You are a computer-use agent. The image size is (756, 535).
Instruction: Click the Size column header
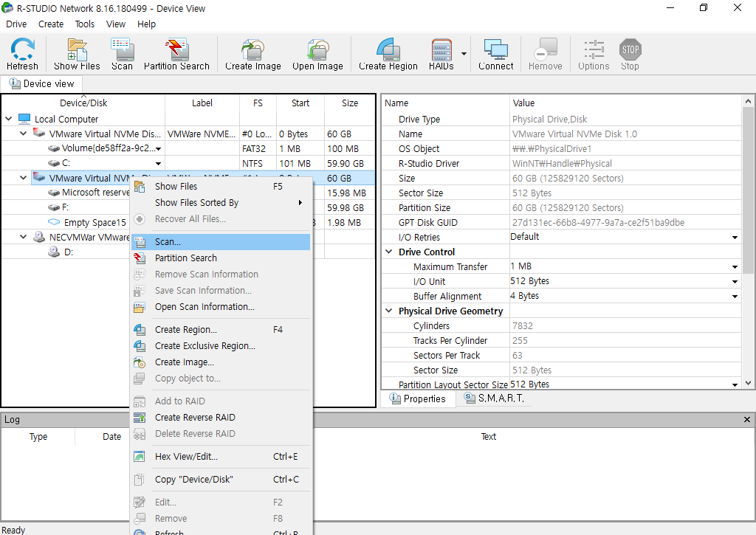[x=349, y=103]
